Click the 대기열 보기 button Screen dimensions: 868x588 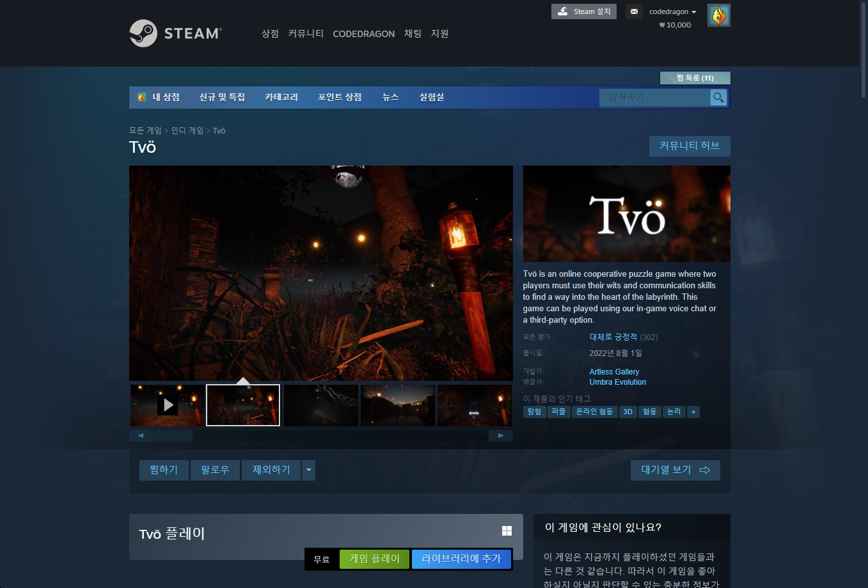click(675, 470)
